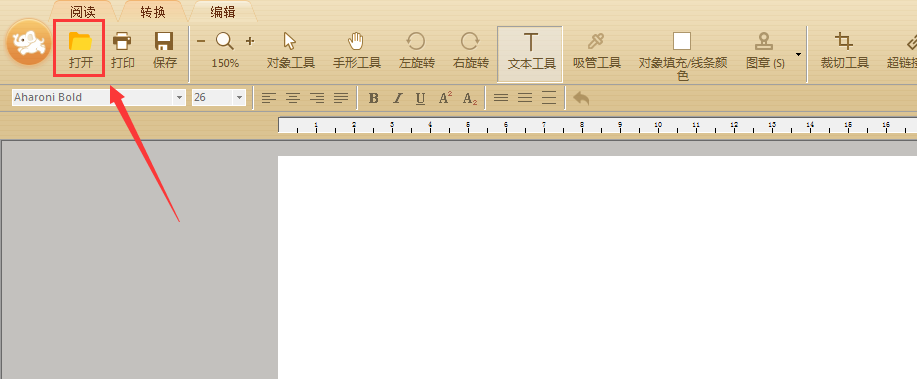Screen dimensions: 917x379
Task: Toggle italic text formatting
Action: [397, 98]
